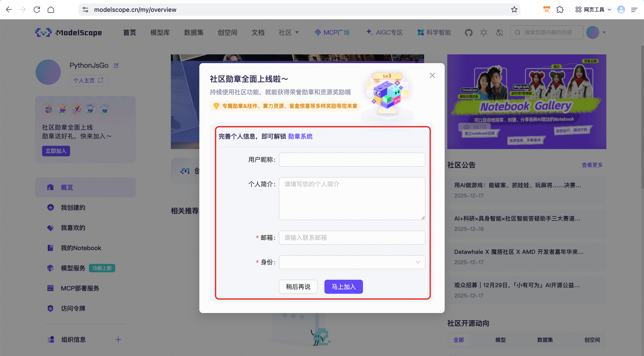Bookmark page with the star icon
The image size is (644, 356).
[x=514, y=9]
